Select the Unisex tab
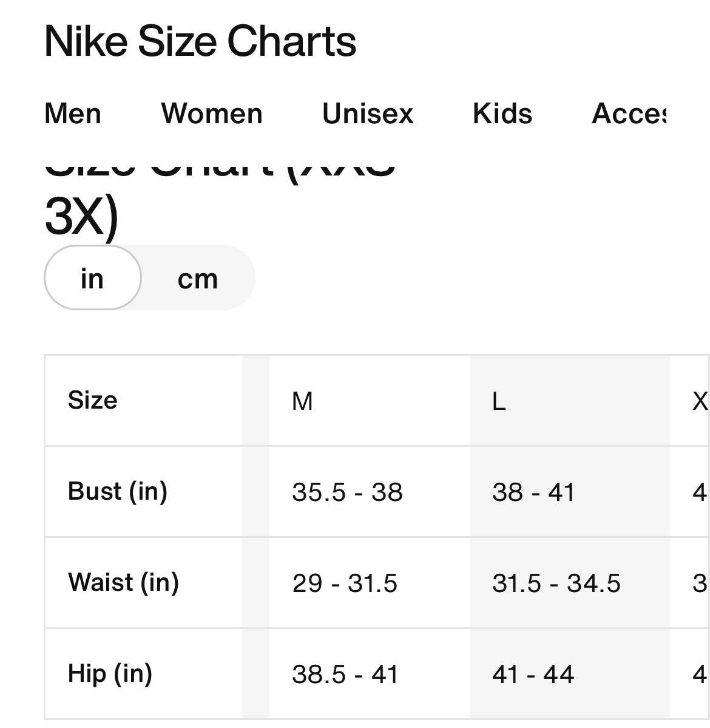This screenshot has height=728, width=710. (368, 114)
